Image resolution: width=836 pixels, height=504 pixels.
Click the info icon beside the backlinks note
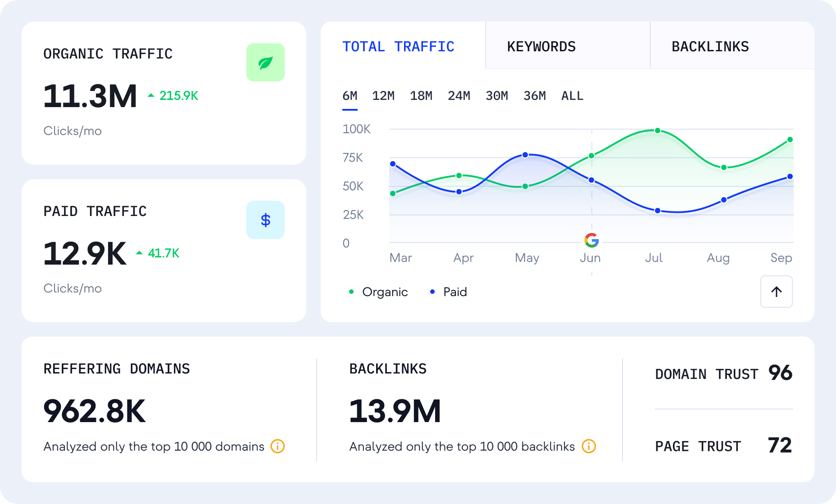point(588,446)
